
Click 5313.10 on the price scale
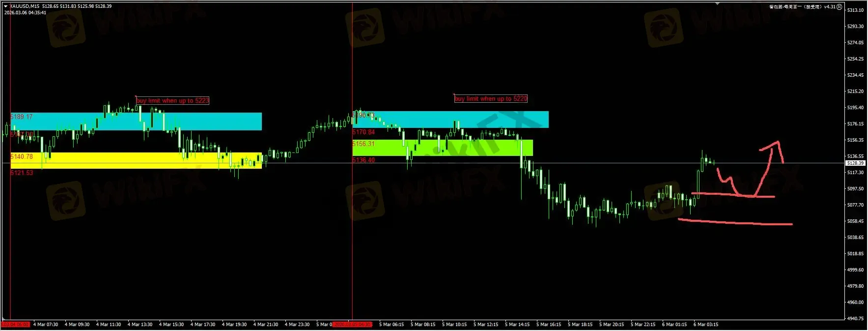(x=855, y=10)
